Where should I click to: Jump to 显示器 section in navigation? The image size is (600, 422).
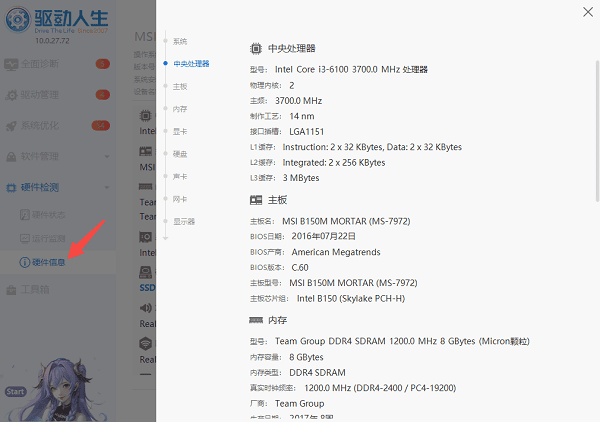(x=184, y=222)
